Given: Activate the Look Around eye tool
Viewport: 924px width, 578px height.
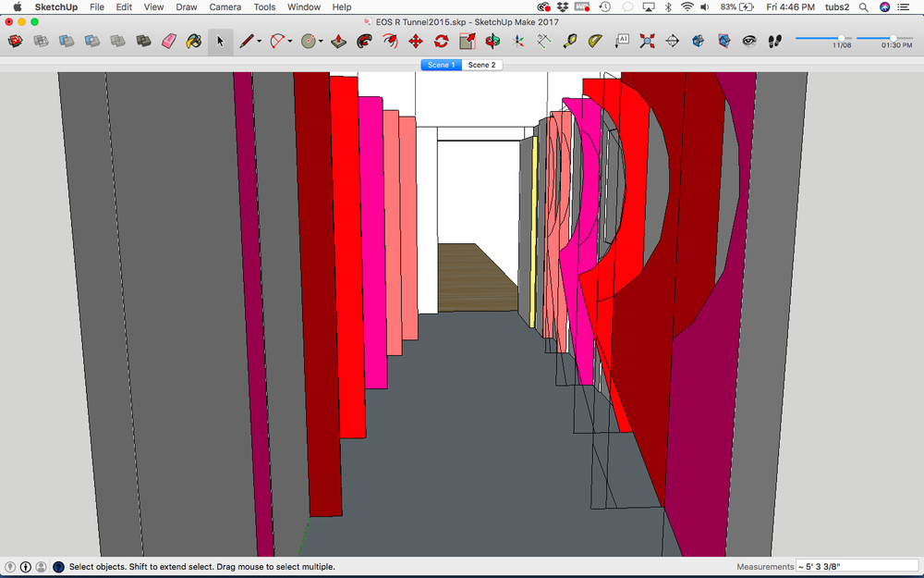Looking at the screenshot, I should coord(749,42).
